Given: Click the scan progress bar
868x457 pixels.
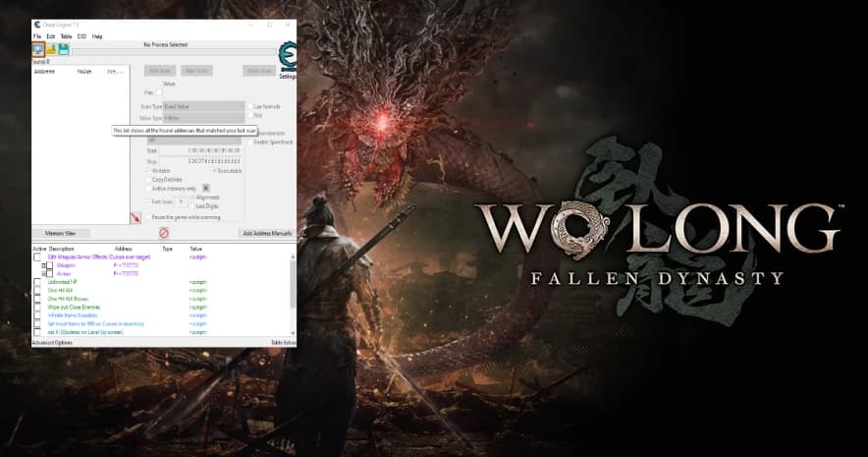Looking at the screenshot, I should (174, 51).
